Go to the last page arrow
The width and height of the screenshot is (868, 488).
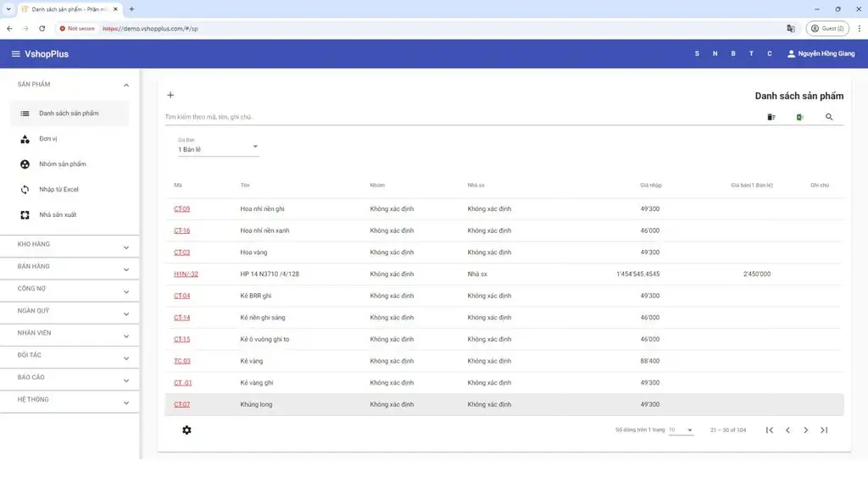point(824,430)
